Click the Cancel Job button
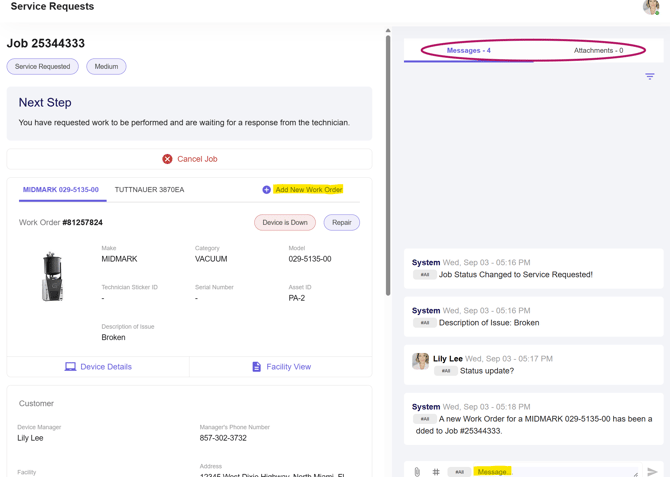Screen dimensions: 670x477 190,159
